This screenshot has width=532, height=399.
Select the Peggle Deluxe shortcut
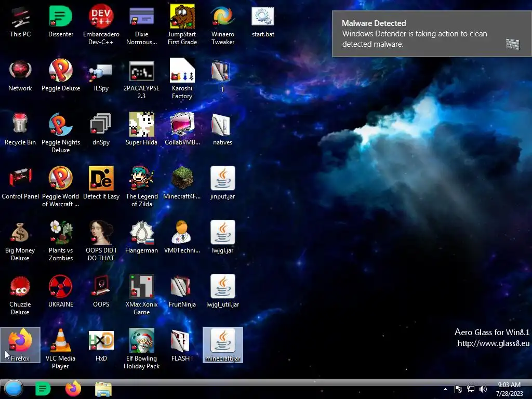(60, 76)
